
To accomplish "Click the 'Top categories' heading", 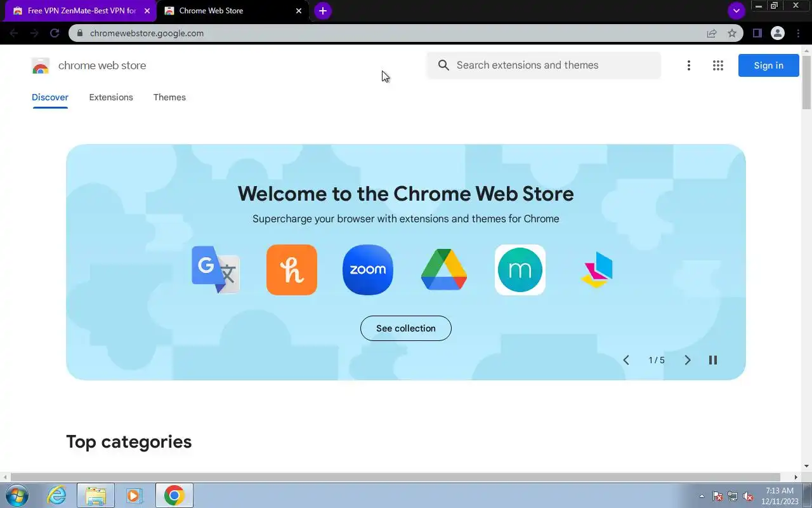I will [129, 441].
